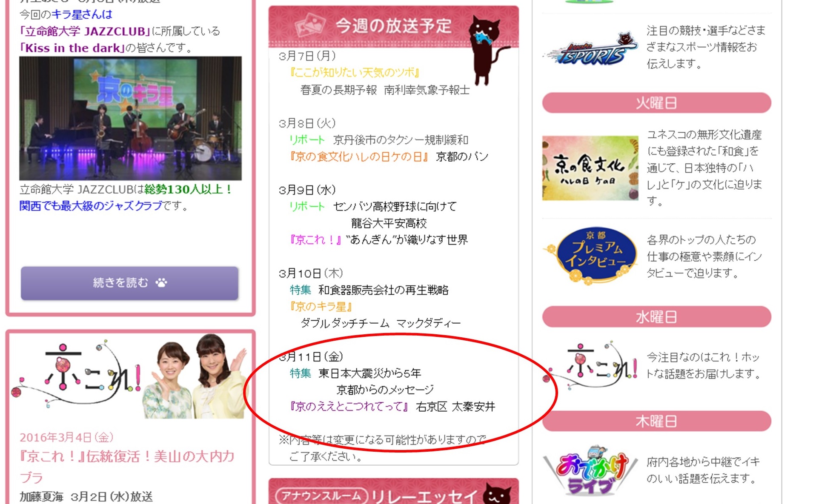Open the アナウンスルーム リレーエッセイ banner
The image size is (816, 504).
click(x=393, y=493)
